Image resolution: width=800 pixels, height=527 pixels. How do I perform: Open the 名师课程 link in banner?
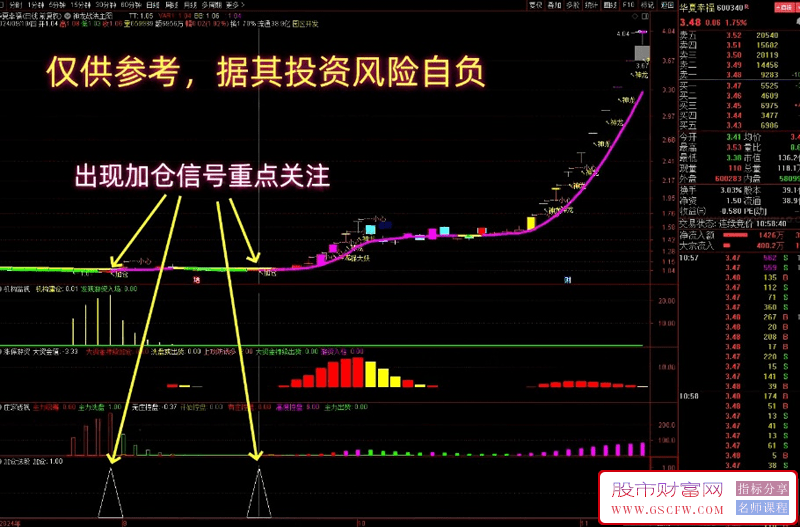coord(763,508)
